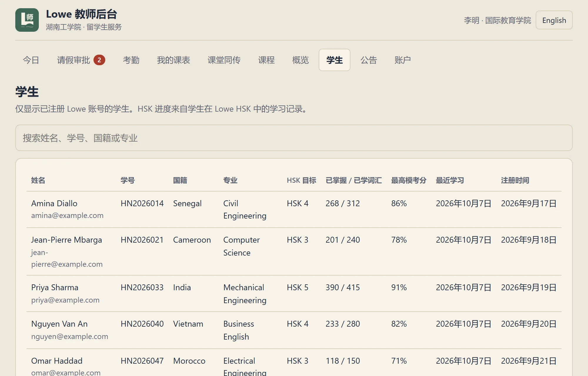588x376 pixels.
Task: Focus the student search input field
Action: click(294, 138)
